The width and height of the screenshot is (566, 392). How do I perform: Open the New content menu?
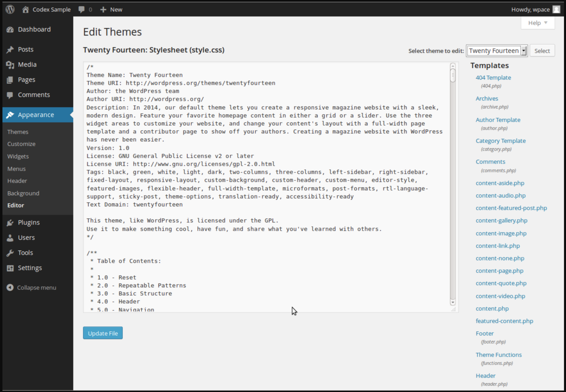[x=111, y=10]
